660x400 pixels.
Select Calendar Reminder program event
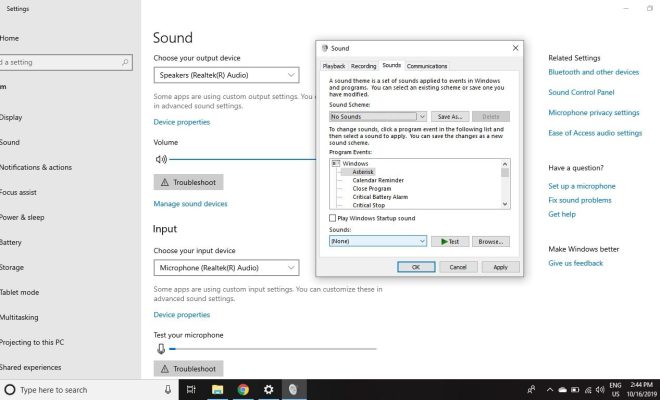click(378, 180)
